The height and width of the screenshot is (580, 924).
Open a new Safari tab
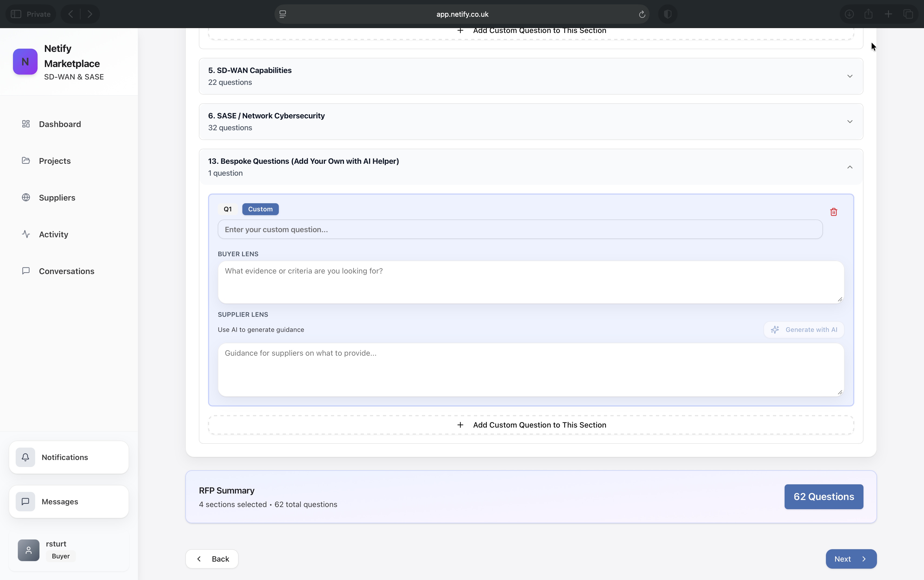tap(888, 14)
